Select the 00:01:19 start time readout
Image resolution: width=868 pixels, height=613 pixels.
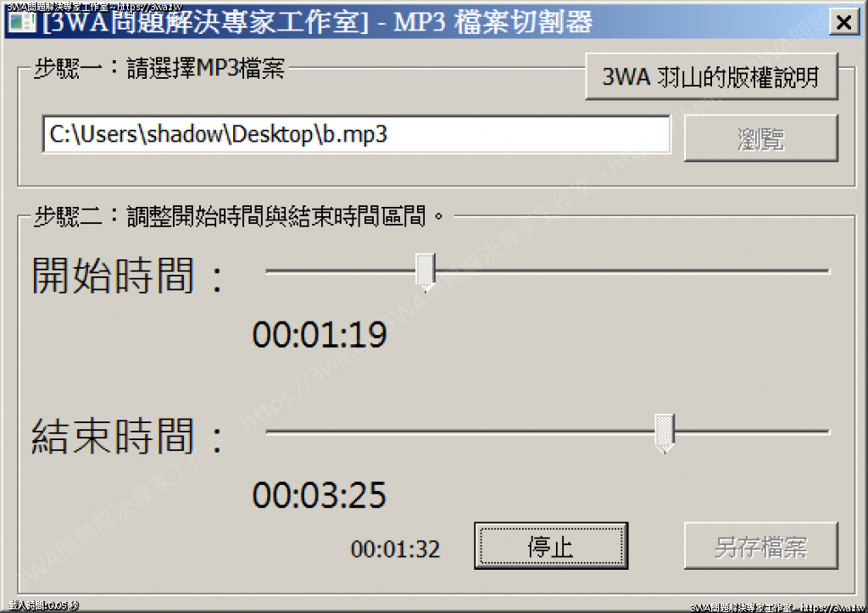pos(320,335)
